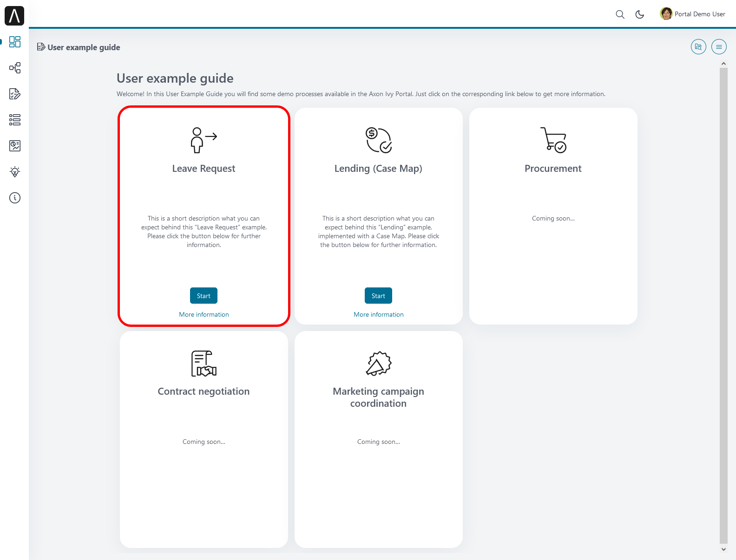This screenshot has width=736, height=560.
Task: Click Coming soon text under Procurement
Action: click(x=553, y=218)
